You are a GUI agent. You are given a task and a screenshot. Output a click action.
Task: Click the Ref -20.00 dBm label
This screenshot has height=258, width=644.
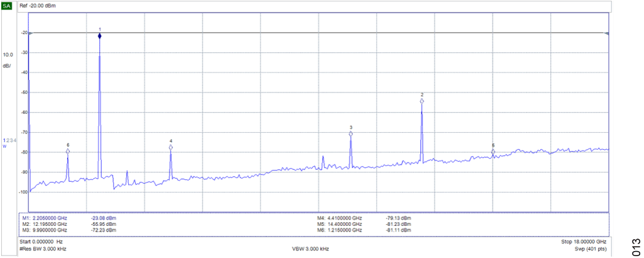pos(38,6)
